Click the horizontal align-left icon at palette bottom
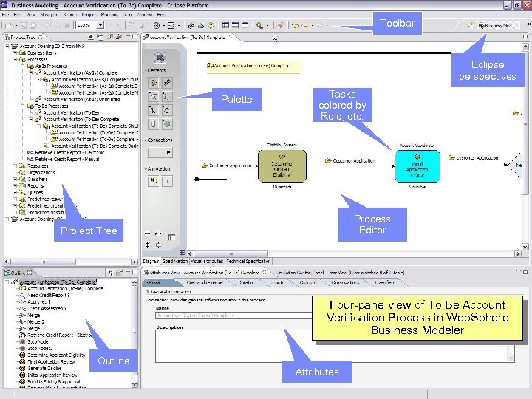This screenshot has height=399, width=532. point(147,233)
